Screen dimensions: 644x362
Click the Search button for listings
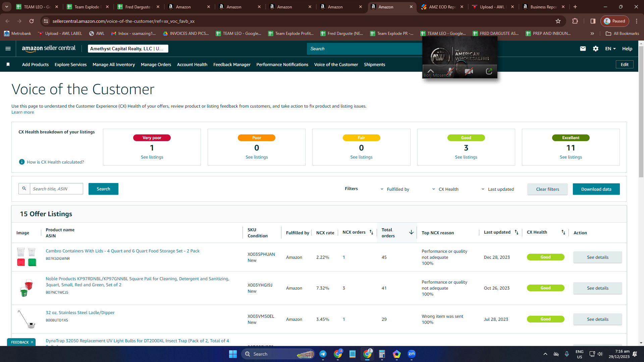click(103, 189)
